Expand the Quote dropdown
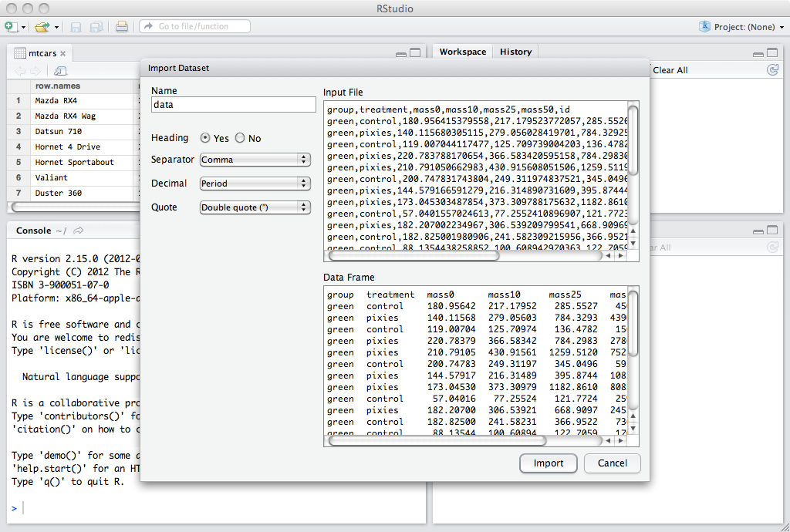Viewport: 790px width, 532px height. (255, 207)
